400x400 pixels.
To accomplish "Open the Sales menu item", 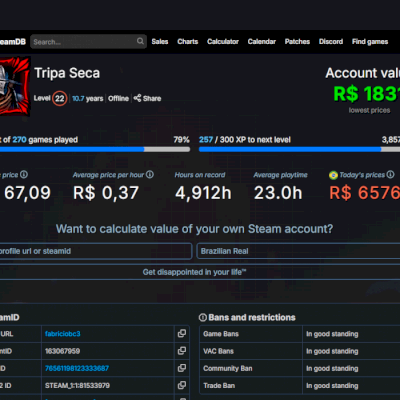I will 160,42.
